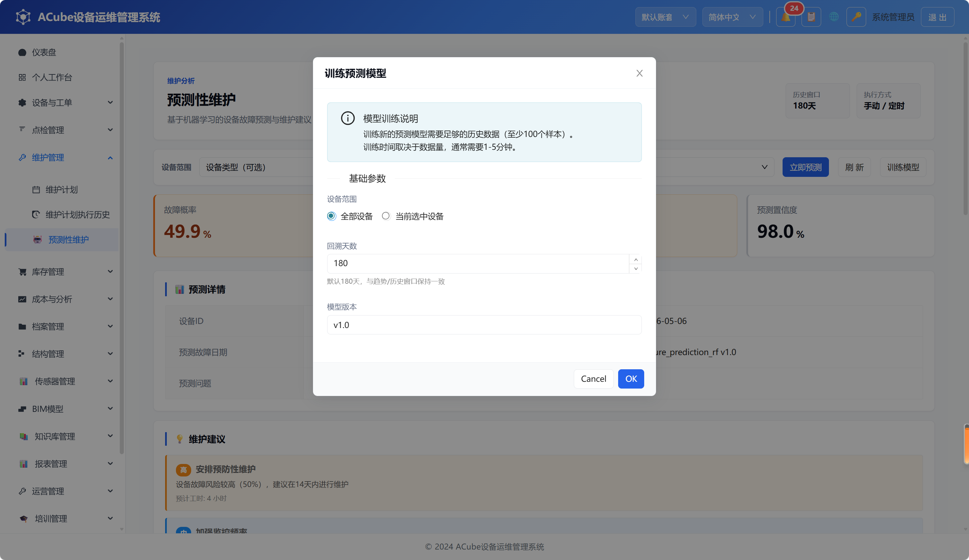Click the ACube logo icon

point(23,17)
